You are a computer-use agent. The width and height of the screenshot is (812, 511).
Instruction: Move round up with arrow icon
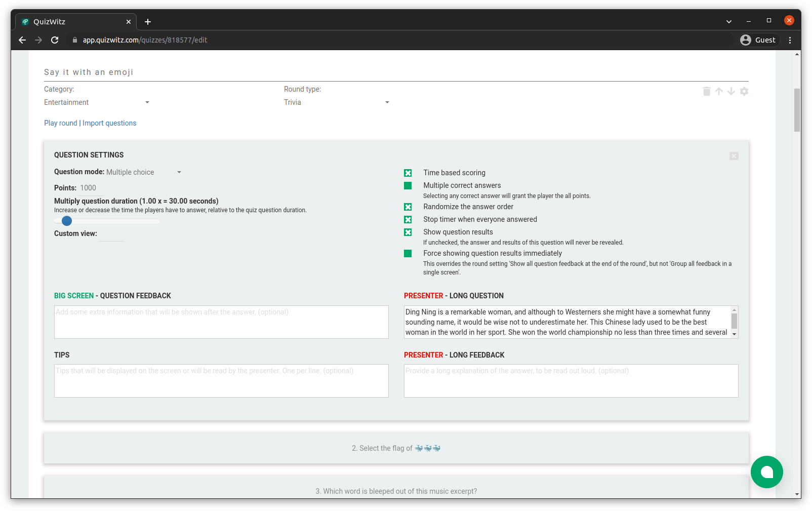pyautogui.click(x=719, y=91)
